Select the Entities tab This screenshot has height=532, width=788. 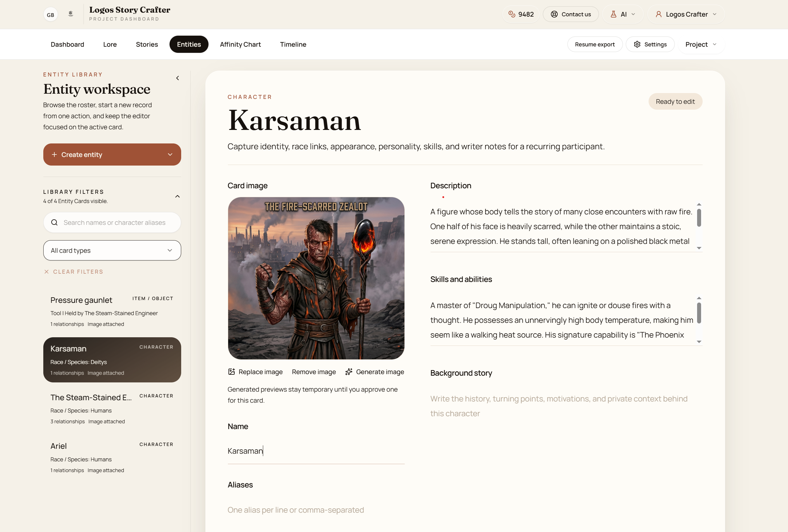(x=189, y=45)
